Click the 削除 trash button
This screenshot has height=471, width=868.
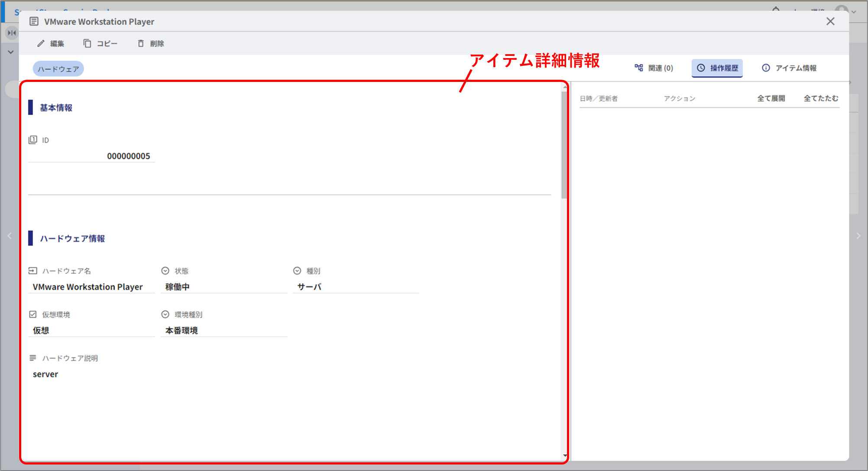(x=151, y=43)
